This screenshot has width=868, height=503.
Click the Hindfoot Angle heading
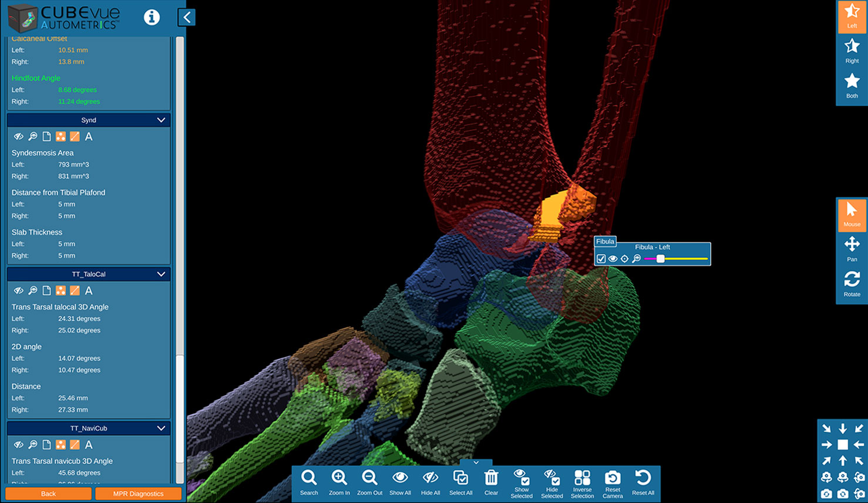[36, 78]
